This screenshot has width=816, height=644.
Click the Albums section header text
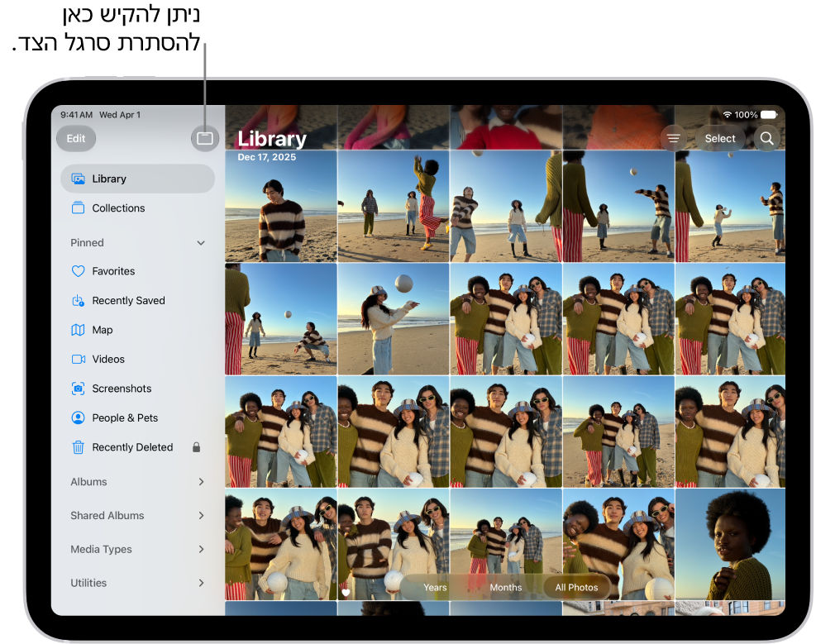tap(89, 482)
